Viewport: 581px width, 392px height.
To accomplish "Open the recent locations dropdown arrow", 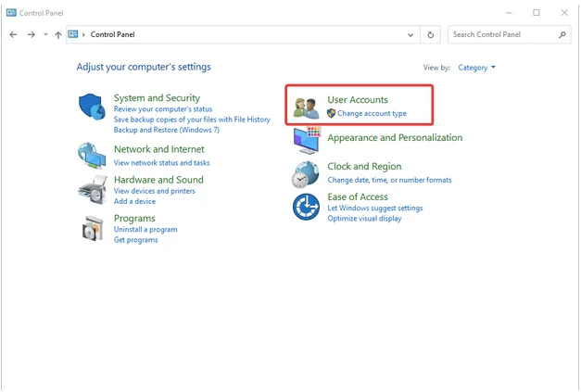I will click(x=45, y=34).
